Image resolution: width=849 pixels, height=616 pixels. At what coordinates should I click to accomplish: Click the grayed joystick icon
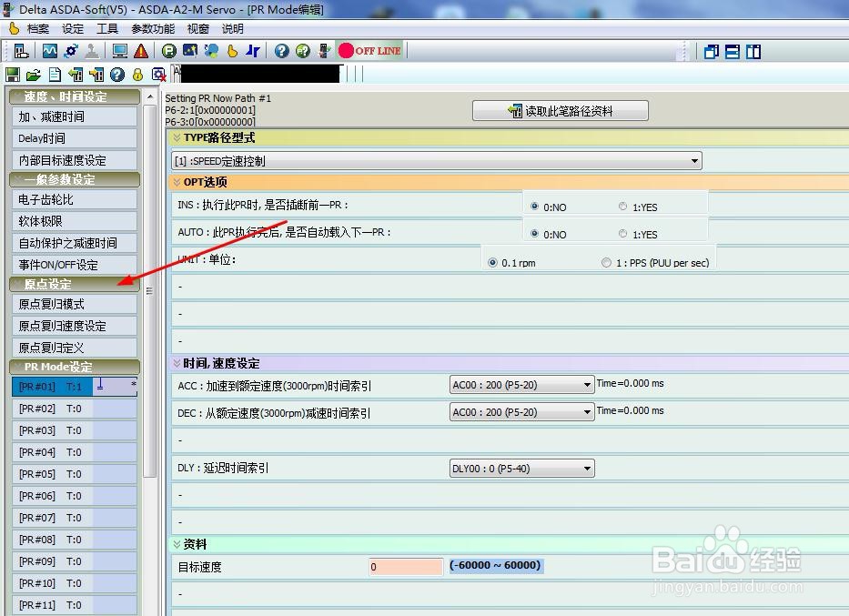92,52
